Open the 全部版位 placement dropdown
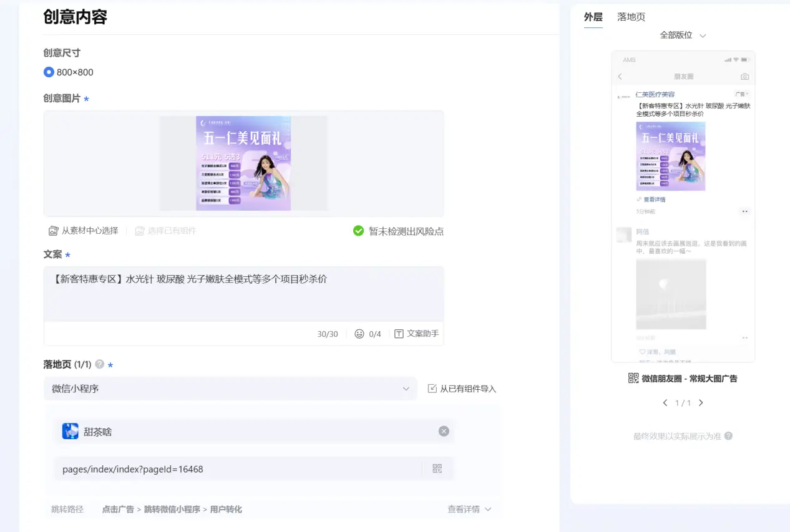Image resolution: width=790 pixels, height=532 pixels. coord(683,35)
